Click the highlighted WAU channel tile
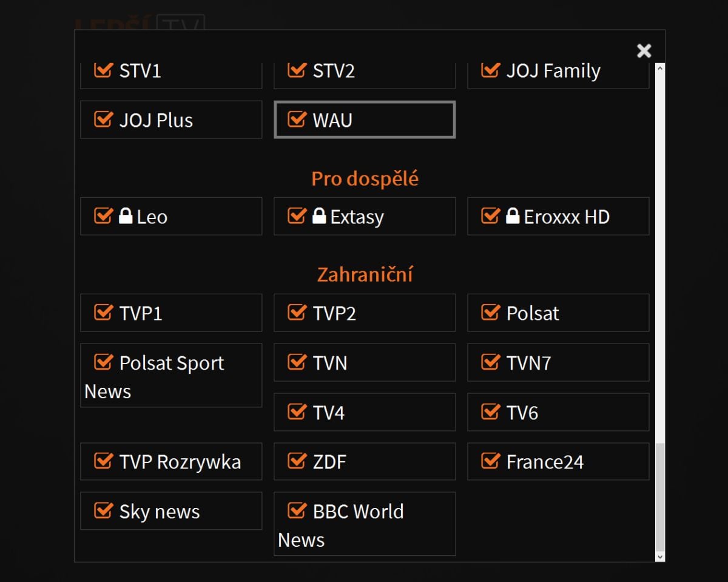728x582 pixels. point(364,120)
